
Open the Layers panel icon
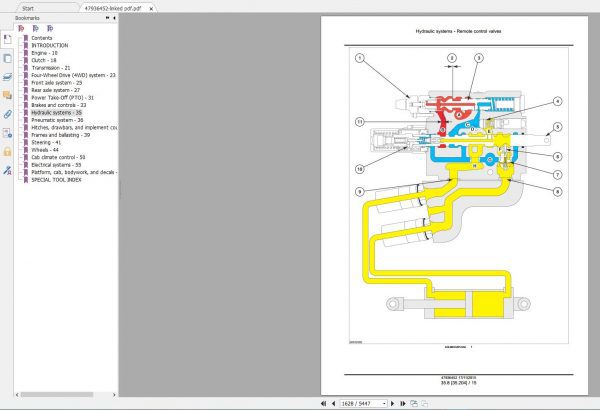click(7, 77)
